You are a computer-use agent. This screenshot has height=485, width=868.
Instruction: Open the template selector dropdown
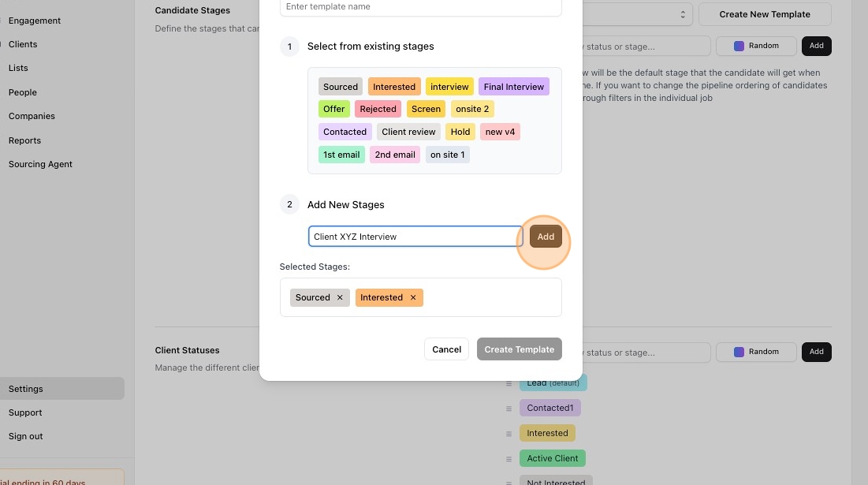point(637,14)
